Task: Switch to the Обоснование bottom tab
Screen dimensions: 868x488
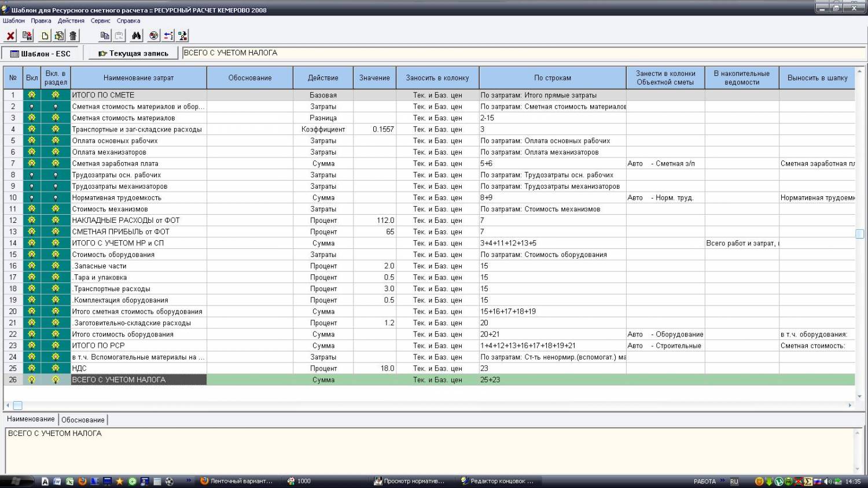Action: tap(83, 420)
